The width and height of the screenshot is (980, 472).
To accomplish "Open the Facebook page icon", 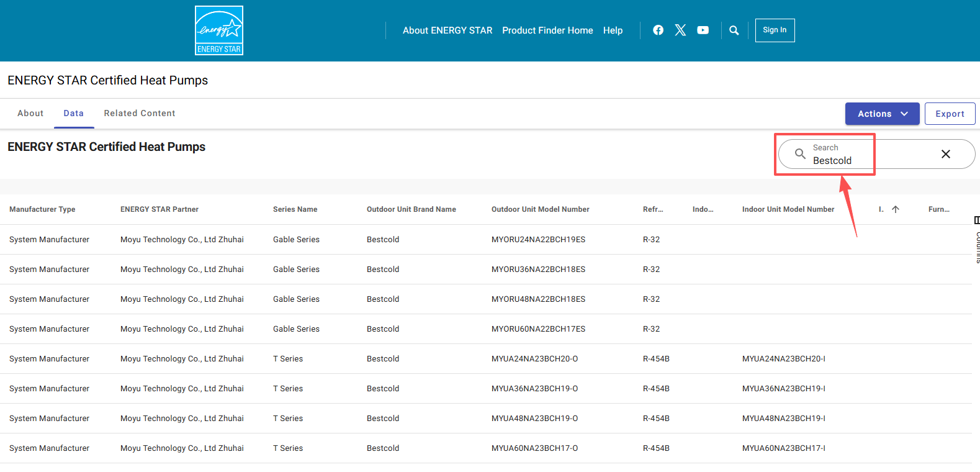I will click(x=659, y=30).
